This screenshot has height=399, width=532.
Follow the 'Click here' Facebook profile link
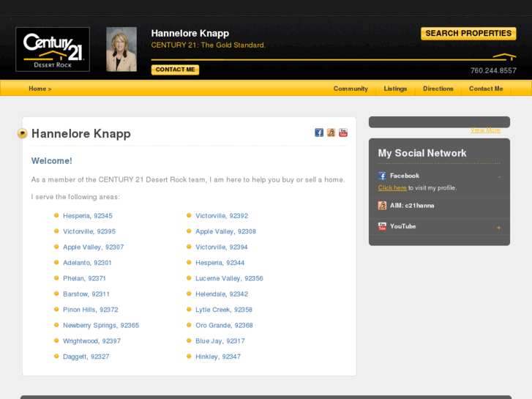click(392, 187)
